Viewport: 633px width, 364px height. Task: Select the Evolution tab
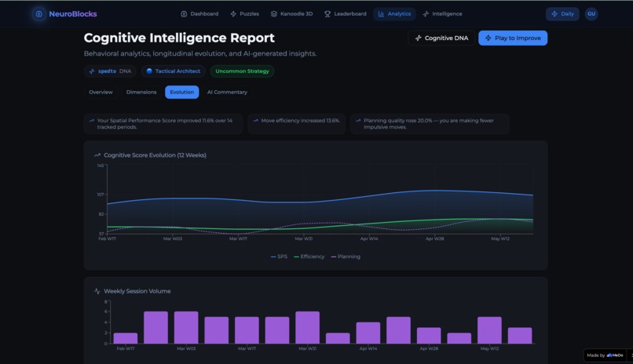[181, 92]
